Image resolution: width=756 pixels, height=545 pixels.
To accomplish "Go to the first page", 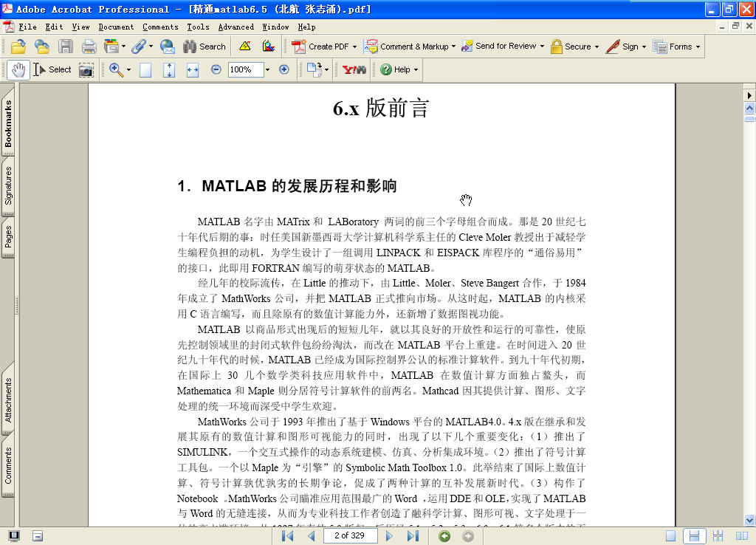I will tap(288, 536).
